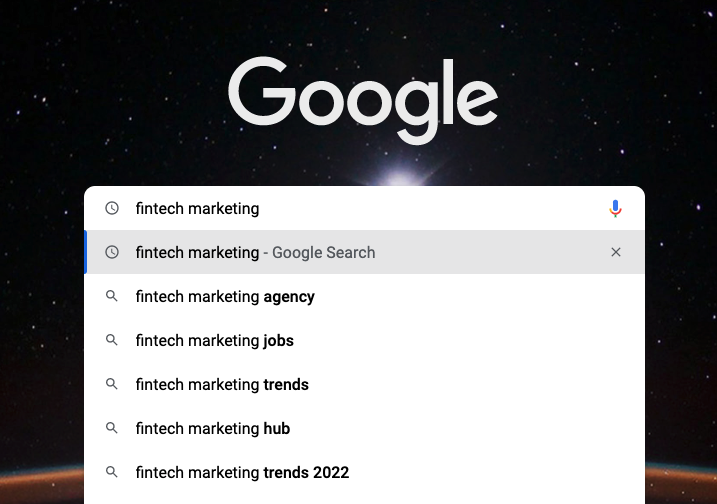
Task: Click the Google logo
Action: [363, 100]
